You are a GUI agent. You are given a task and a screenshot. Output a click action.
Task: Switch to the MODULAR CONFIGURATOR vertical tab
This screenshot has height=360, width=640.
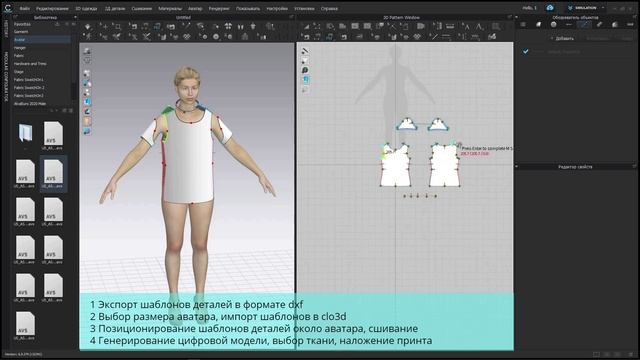click(x=6, y=77)
